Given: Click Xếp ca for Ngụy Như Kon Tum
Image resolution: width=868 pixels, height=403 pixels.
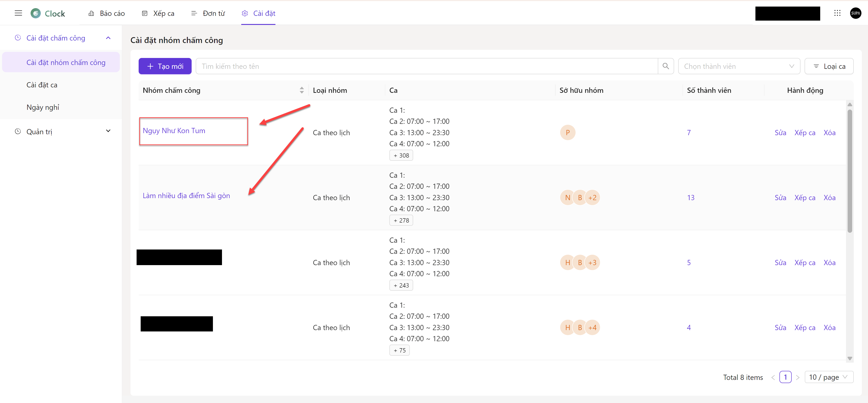Looking at the screenshot, I should pos(805,133).
